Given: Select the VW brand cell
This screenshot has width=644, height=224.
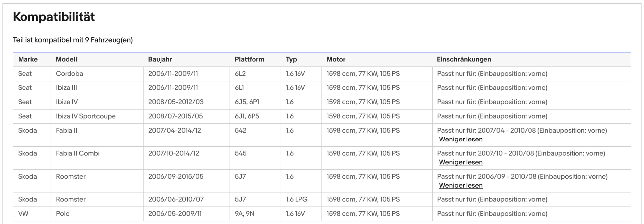Looking at the screenshot, I should point(23,214).
